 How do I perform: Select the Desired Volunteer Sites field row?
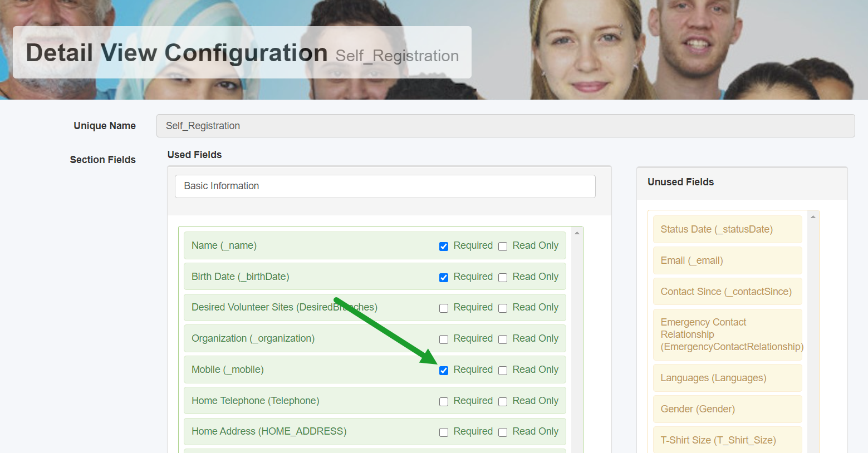pyautogui.click(x=375, y=307)
